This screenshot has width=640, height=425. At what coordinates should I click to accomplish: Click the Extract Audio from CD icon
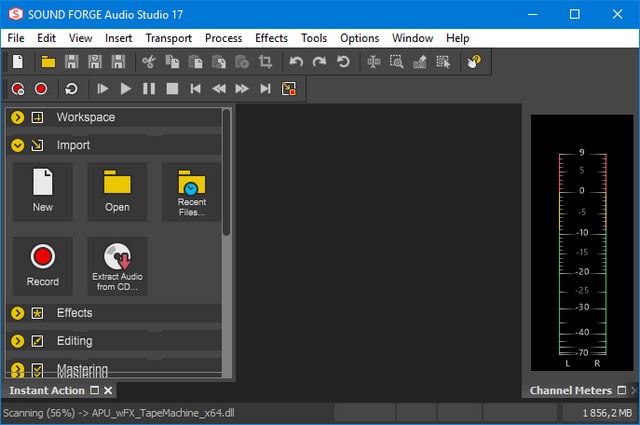point(117,265)
